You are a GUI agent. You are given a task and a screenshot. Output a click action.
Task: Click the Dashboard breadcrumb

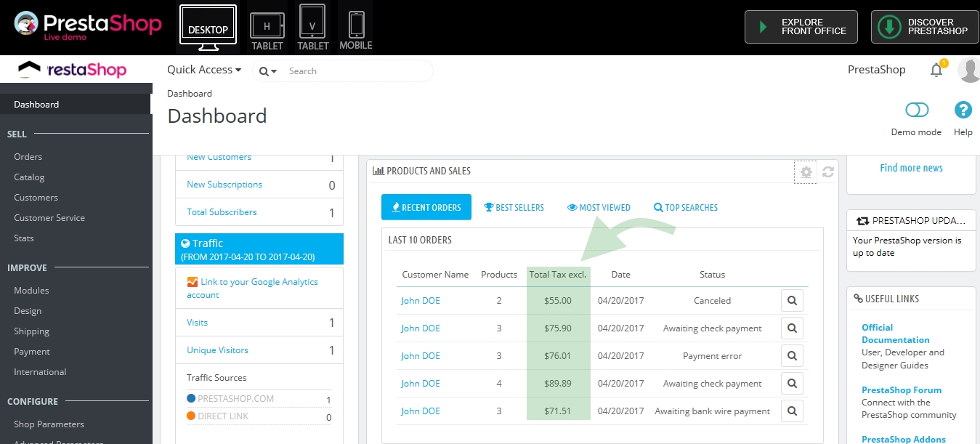[x=190, y=93]
